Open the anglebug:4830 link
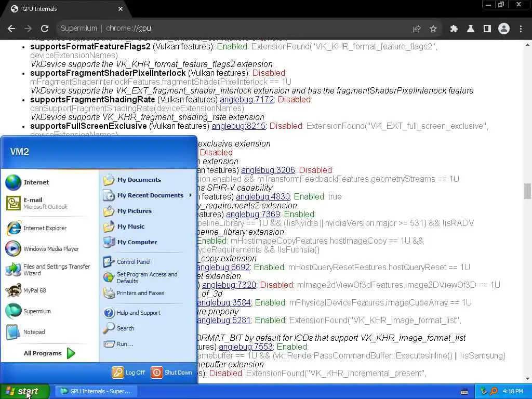Image resolution: width=532 pixels, height=399 pixels. point(263,196)
